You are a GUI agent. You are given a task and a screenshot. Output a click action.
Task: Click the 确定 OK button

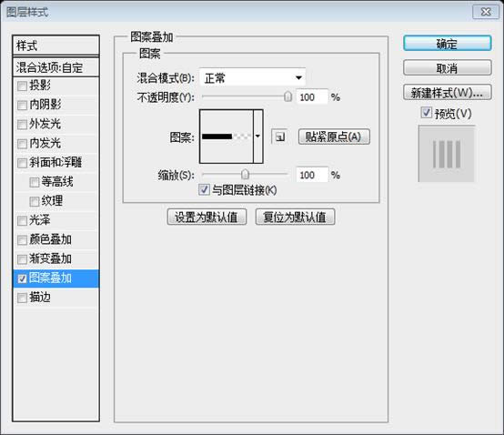coord(447,44)
